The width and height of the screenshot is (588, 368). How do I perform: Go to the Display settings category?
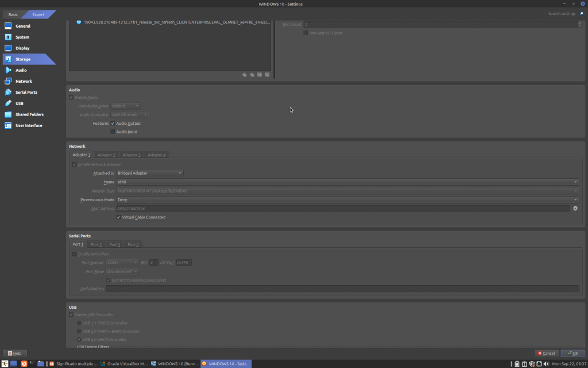tap(22, 48)
